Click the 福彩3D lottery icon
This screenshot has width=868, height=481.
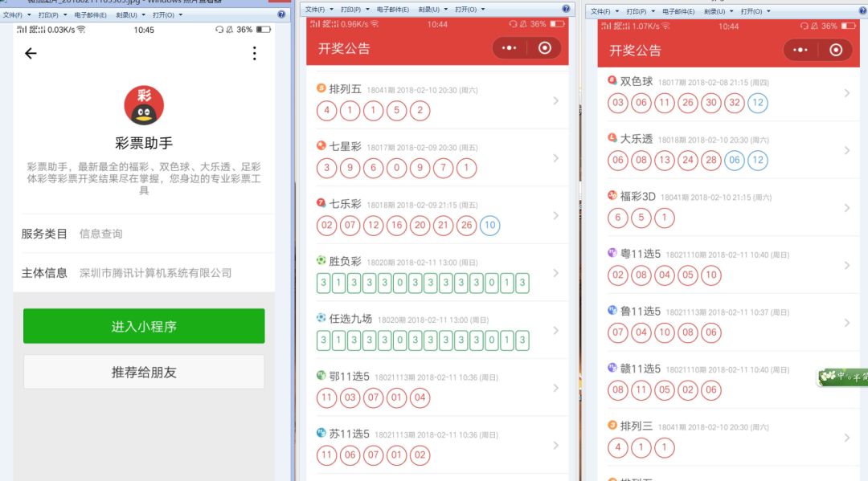[x=612, y=195]
